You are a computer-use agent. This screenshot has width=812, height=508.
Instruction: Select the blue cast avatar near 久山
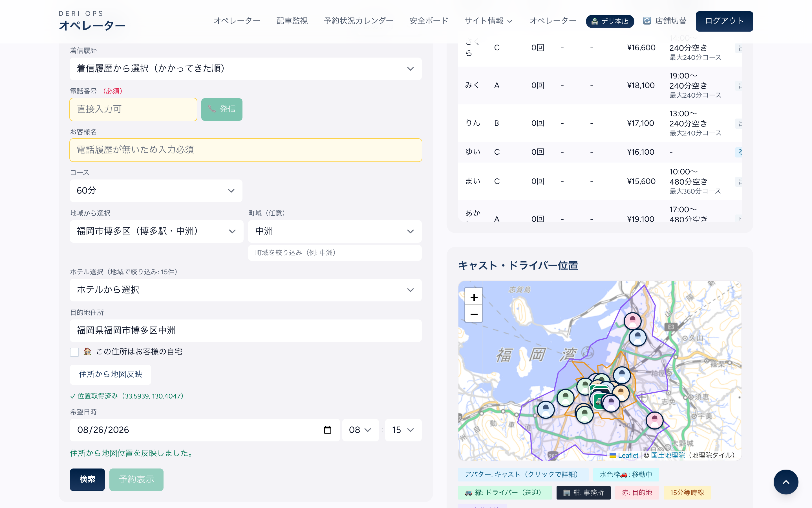click(x=637, y=337)
